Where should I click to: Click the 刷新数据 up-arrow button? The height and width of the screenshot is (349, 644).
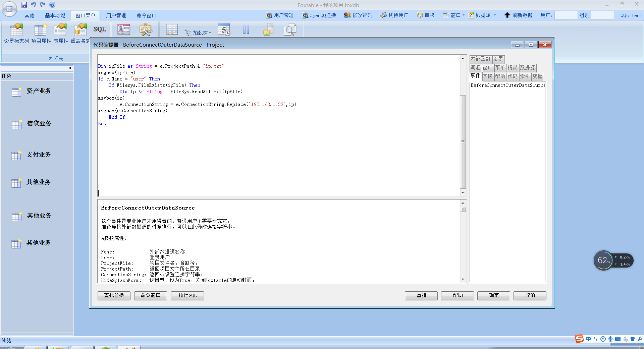pyautogui.click(x=519, y=15)
